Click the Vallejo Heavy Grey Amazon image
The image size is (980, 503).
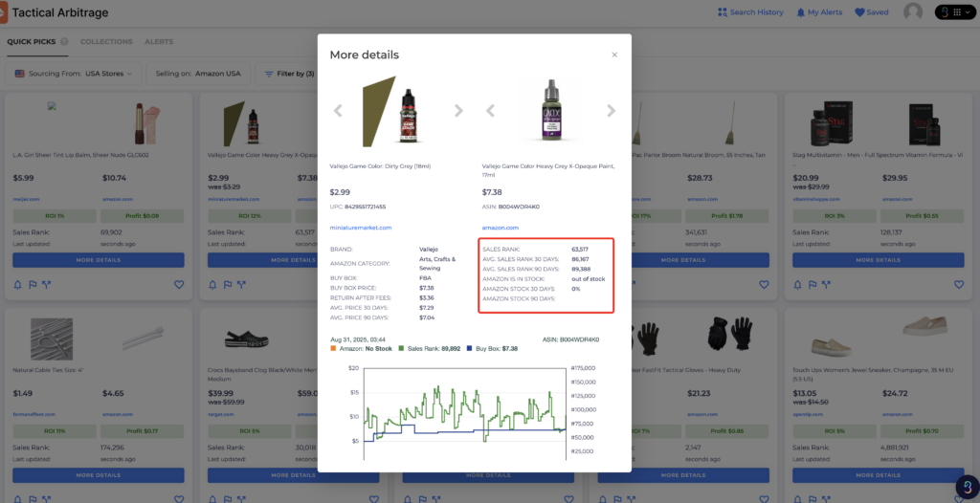tap(550, 110)
